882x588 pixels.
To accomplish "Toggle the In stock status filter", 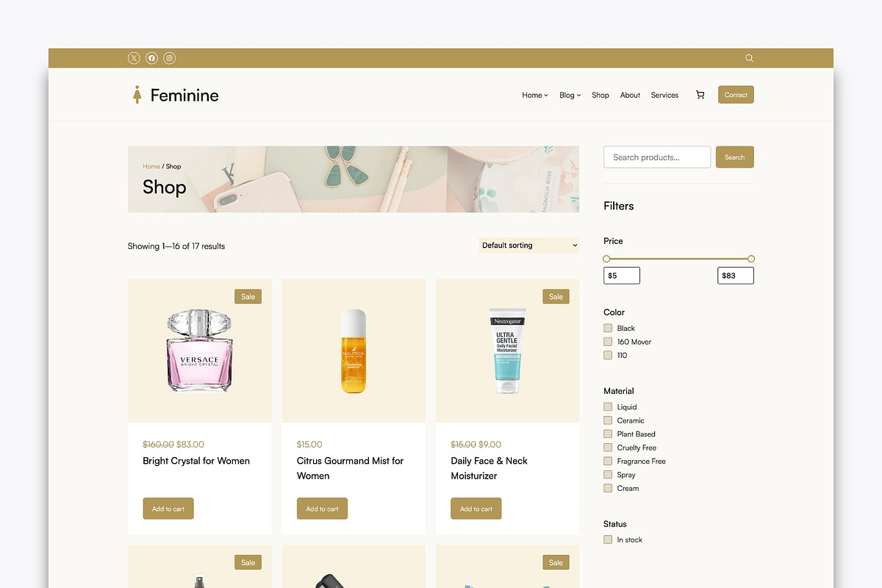I will [608, 539].
